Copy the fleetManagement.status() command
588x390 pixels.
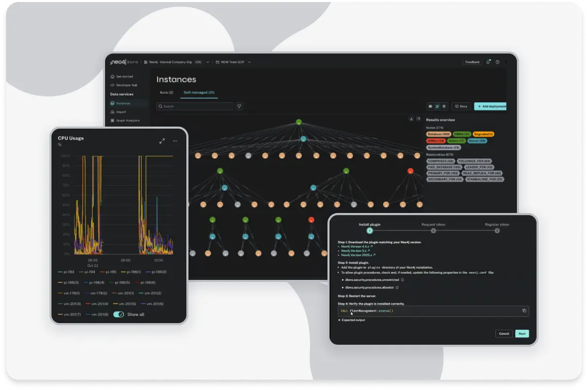click(x=524, y=311)
